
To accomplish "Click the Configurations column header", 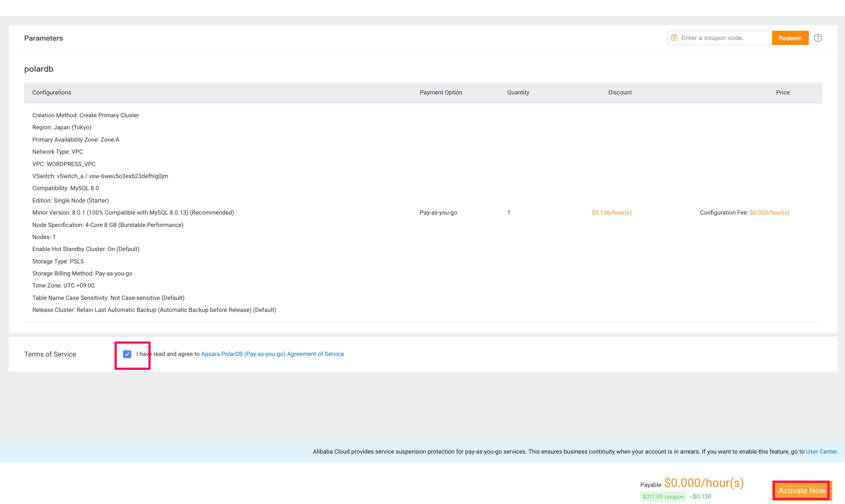I will [x=52, y=92].
